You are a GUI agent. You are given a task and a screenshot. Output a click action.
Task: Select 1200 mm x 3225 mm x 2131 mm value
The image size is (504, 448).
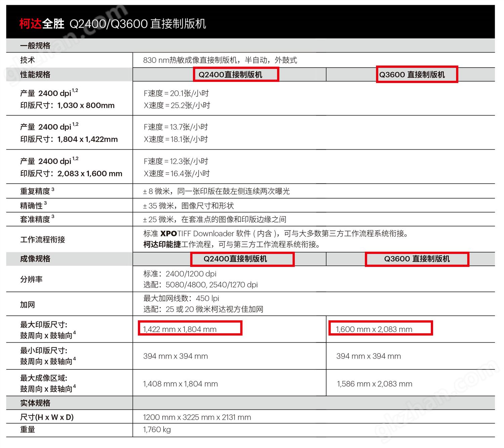[197, 417]
